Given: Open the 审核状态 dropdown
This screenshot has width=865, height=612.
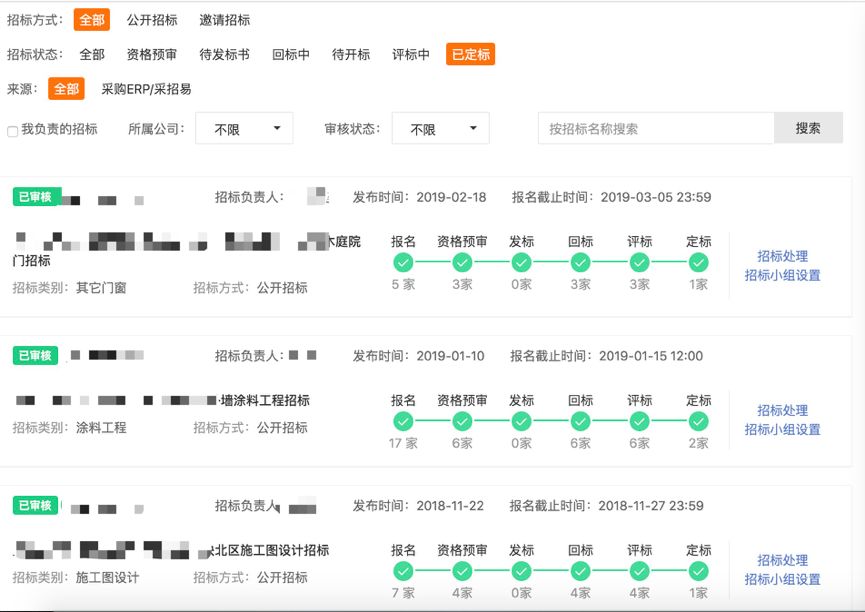Looking at the screenshot, I should click(440, 129).
